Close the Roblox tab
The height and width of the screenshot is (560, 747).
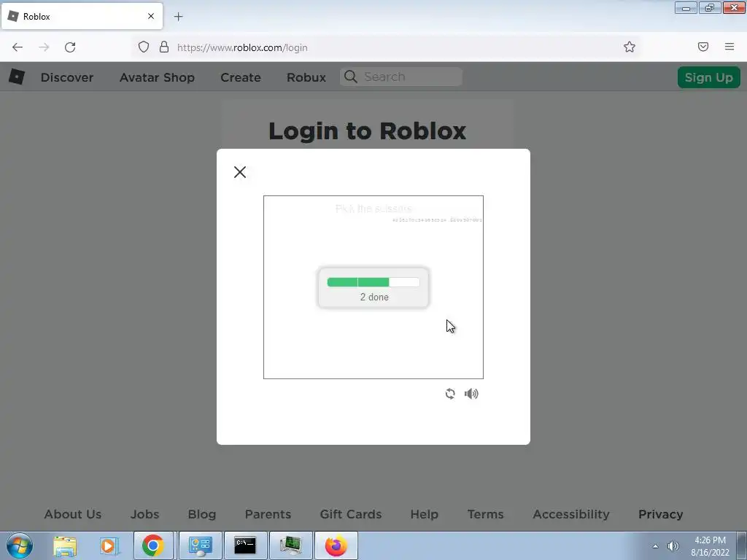(151, 16)
